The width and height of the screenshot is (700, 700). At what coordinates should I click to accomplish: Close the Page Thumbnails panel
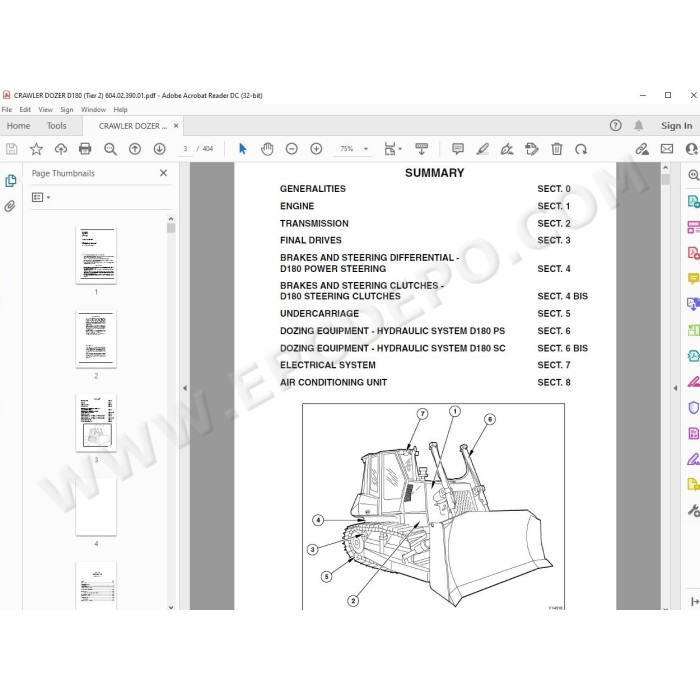point(163,173)
